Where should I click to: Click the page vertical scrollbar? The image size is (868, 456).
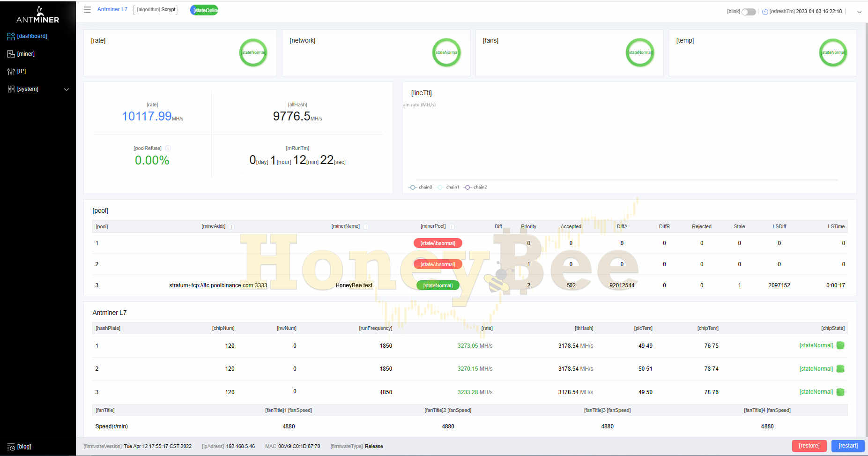coord(866,230)
